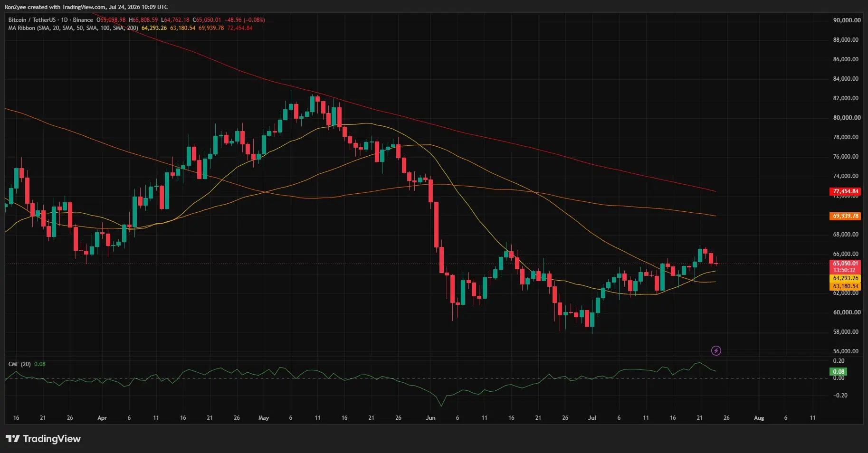Click the orange 63,180.54 price axis tag
This screenshot has height=453, width=868.
(846, 286)
